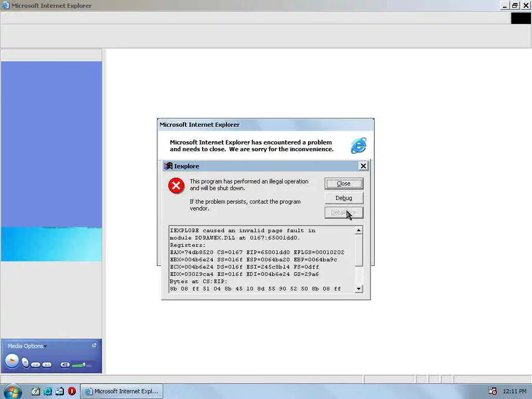Click the Debug button
The width and height of the screenshot is (532, 399).
pyautogui.click(x=344, y=198)
